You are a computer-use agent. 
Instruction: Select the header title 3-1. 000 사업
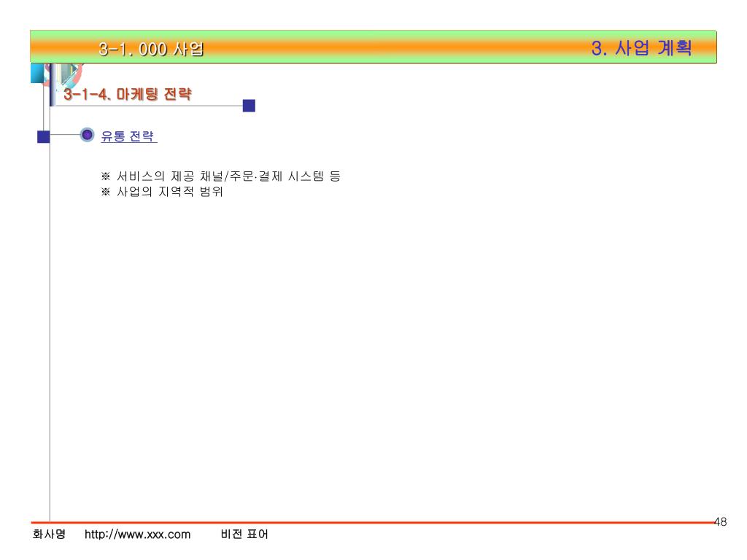coord(152,49)
